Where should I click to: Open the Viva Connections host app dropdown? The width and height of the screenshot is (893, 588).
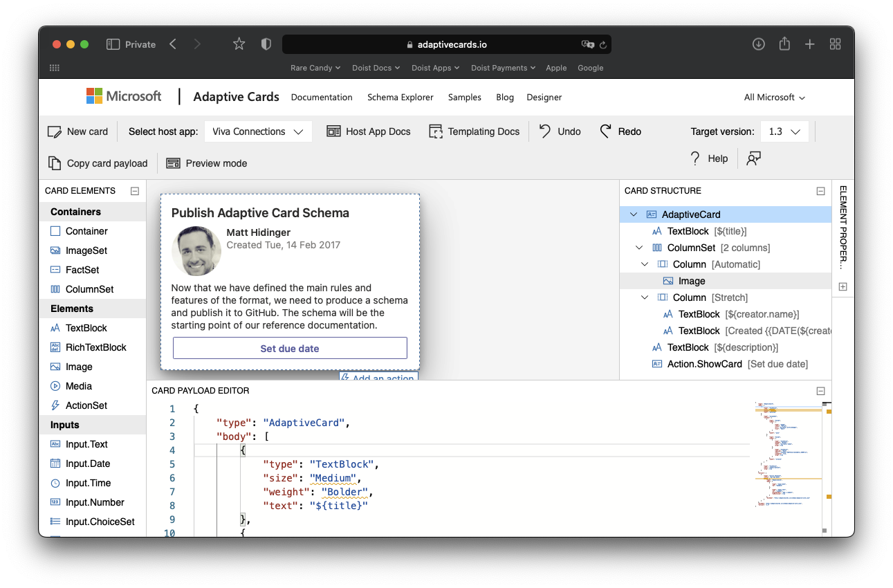point(258,131)
